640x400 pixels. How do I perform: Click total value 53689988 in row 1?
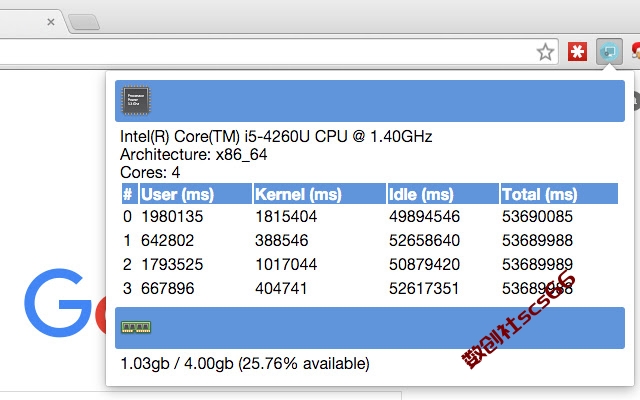tap(537, 240)
